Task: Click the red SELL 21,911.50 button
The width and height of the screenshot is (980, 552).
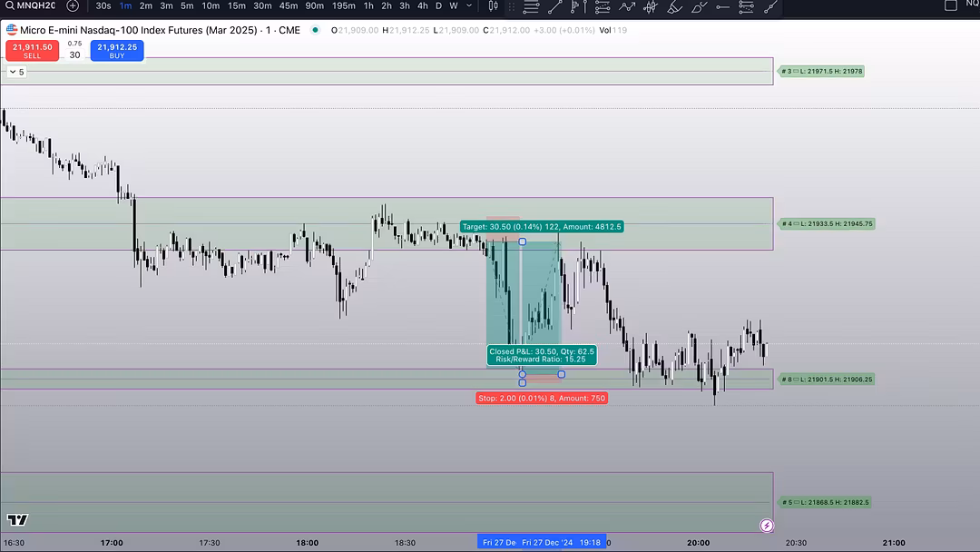Action: 32,50
